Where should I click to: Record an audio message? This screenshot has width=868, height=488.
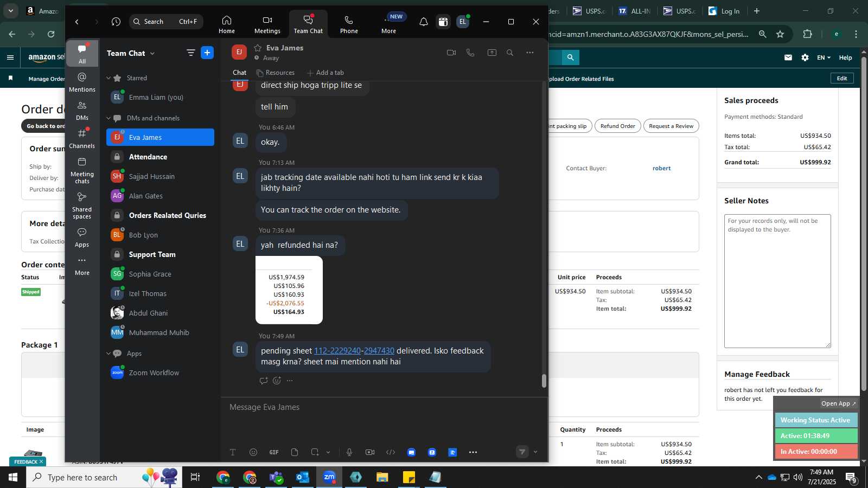pyautogui.click(x=349, y=452)
